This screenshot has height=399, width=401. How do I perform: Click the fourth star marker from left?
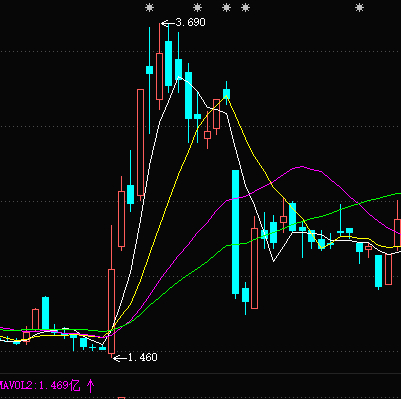pos(245,8)
